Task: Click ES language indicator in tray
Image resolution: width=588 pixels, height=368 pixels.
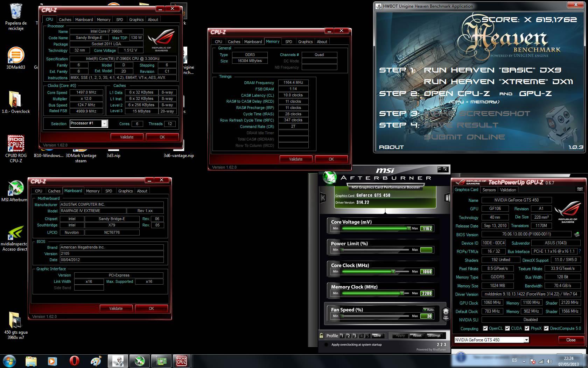Action: click(x=514, y=360)
